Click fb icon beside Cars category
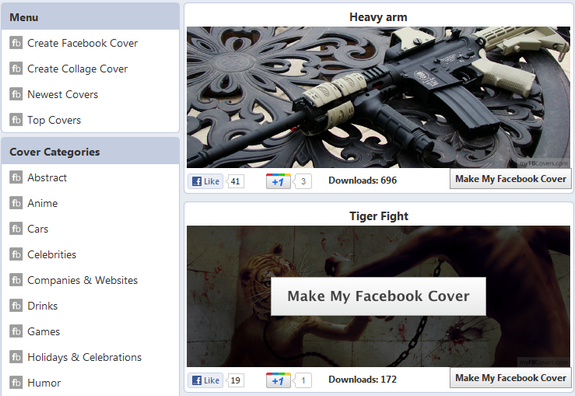The height and width of the screenshot is (396, 575). [x=16, y=229]
